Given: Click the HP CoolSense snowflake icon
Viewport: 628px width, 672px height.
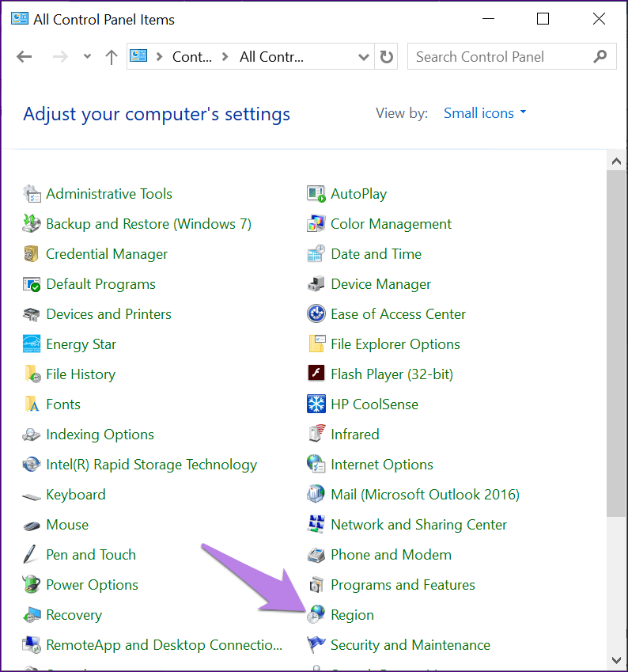Looking at the screenshot, I should coord(316,404).
